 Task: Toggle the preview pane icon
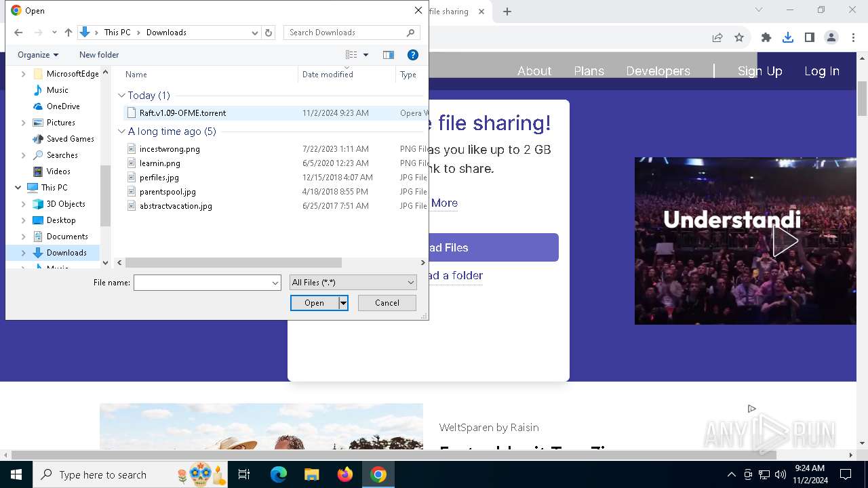389,55
